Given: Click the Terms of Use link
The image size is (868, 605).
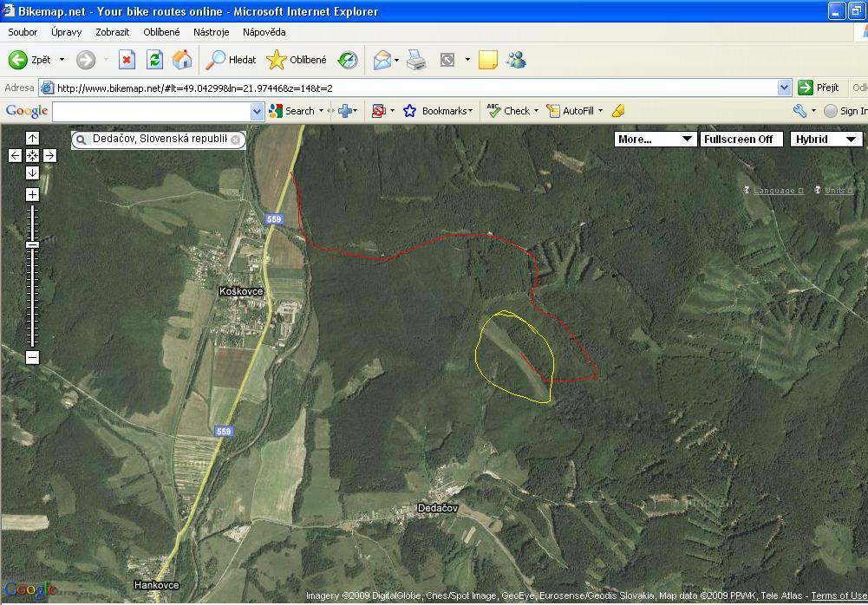Looking at the screenshot, I should [839, 596].
